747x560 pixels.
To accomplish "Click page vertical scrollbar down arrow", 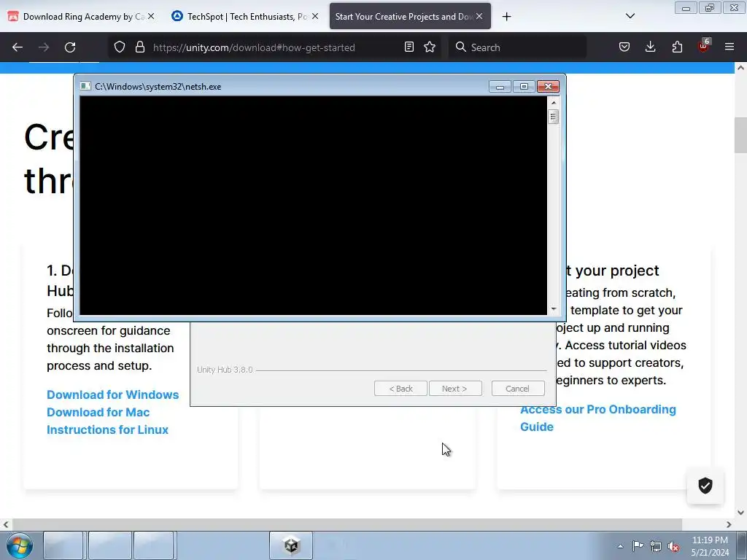I will click(x=740, y=513).
